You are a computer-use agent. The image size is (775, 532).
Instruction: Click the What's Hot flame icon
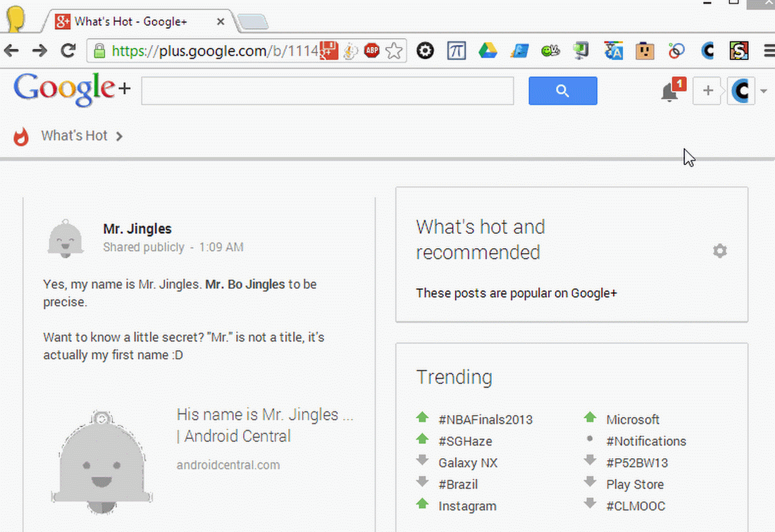(x=21, y=136)
